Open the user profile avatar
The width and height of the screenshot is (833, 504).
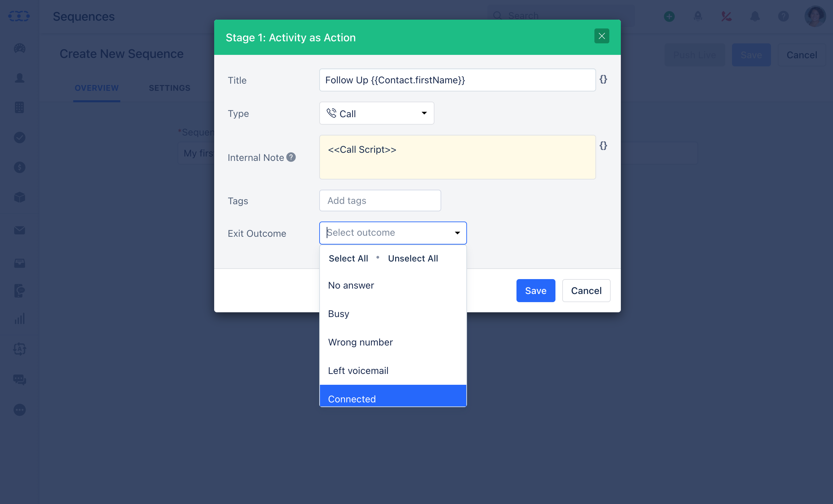(815, 16)
